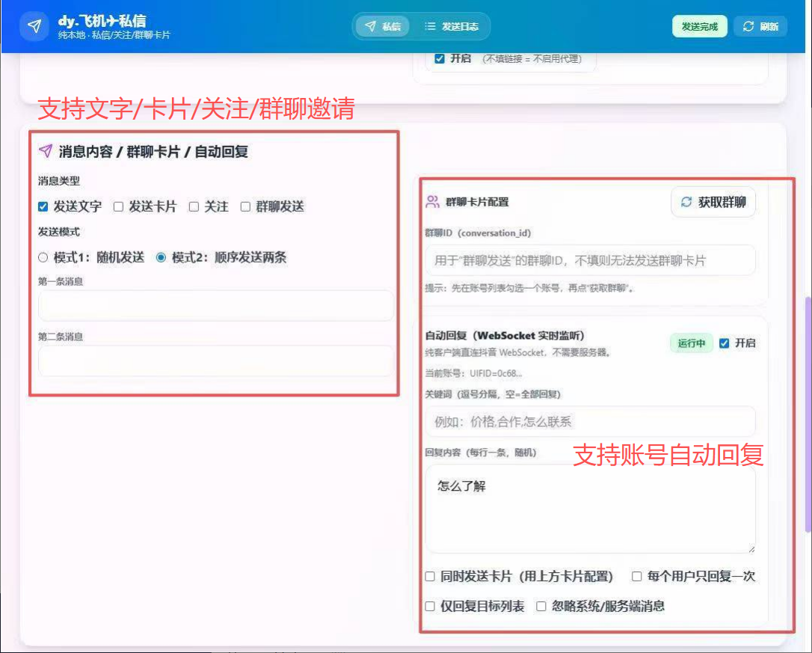812x653 pixels.
Task: Switch to the 私信 tab
Action: 382,26
